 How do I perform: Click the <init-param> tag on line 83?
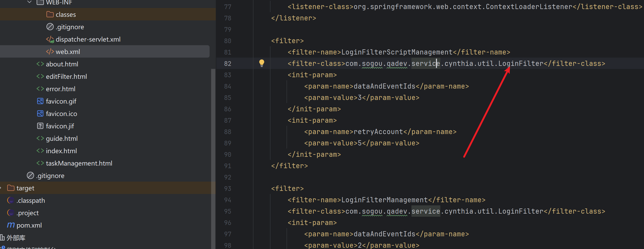click(x=312, y=75)
